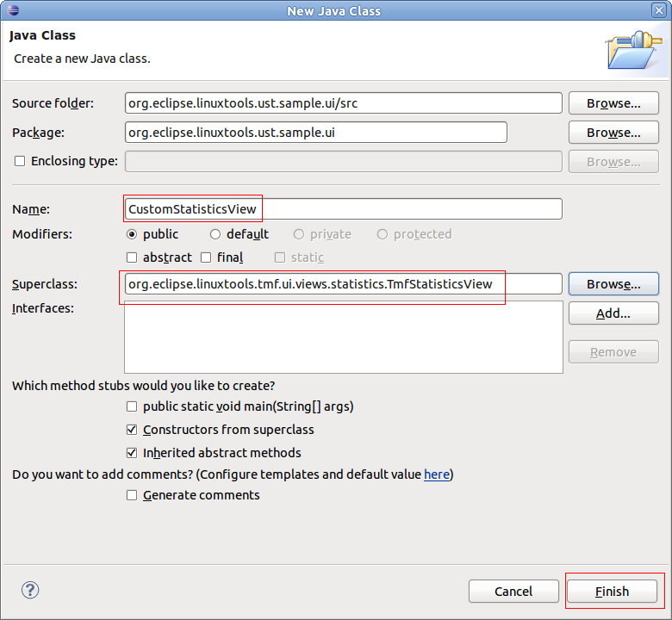Viewport: 672px width, 620px height.
Task: Browse for the Superclass
Action: pyautogui.click(x=613, y=284)
